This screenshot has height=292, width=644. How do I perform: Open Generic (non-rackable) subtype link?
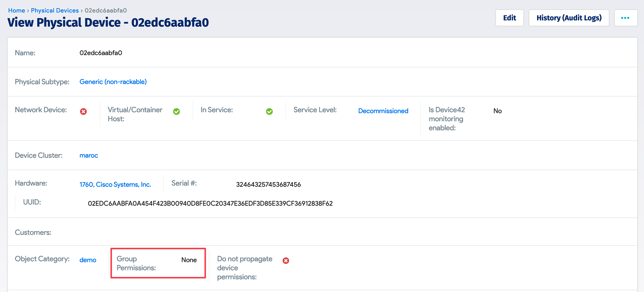[x=113, y=82]
